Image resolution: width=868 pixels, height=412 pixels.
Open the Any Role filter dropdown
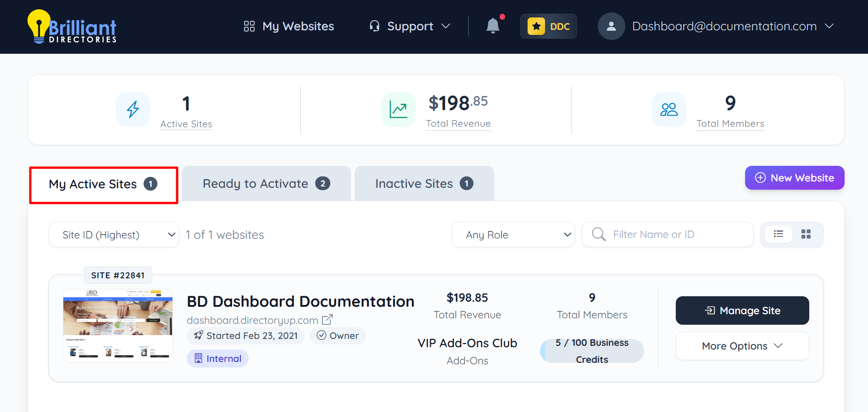(x=513, y=235)
